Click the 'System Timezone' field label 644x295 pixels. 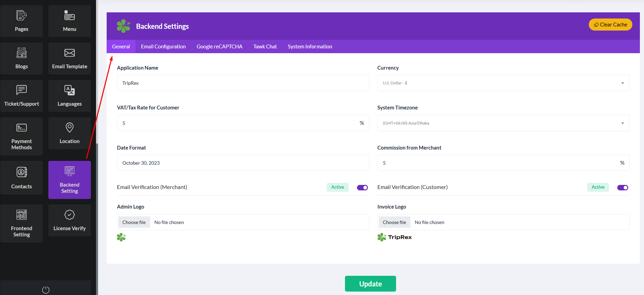pos(397,108)
